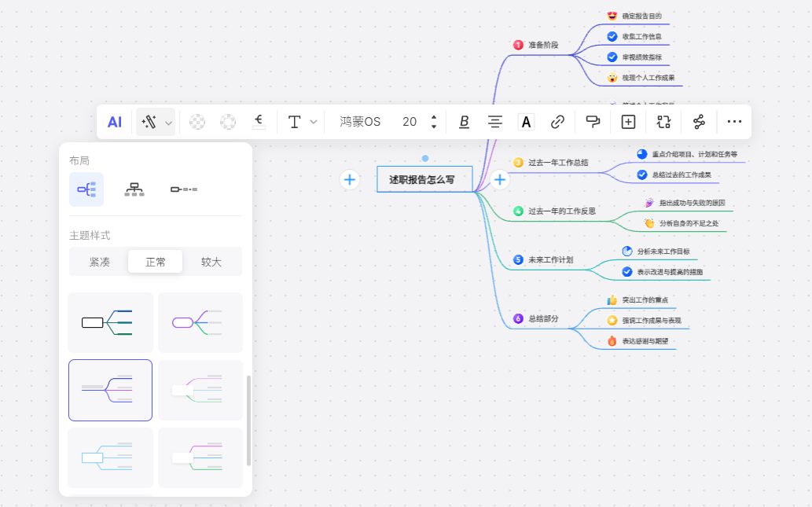Viewport: 812px width, 507px height.
Task: Open the structure layout icon in the toolbar
Action: 663,121
